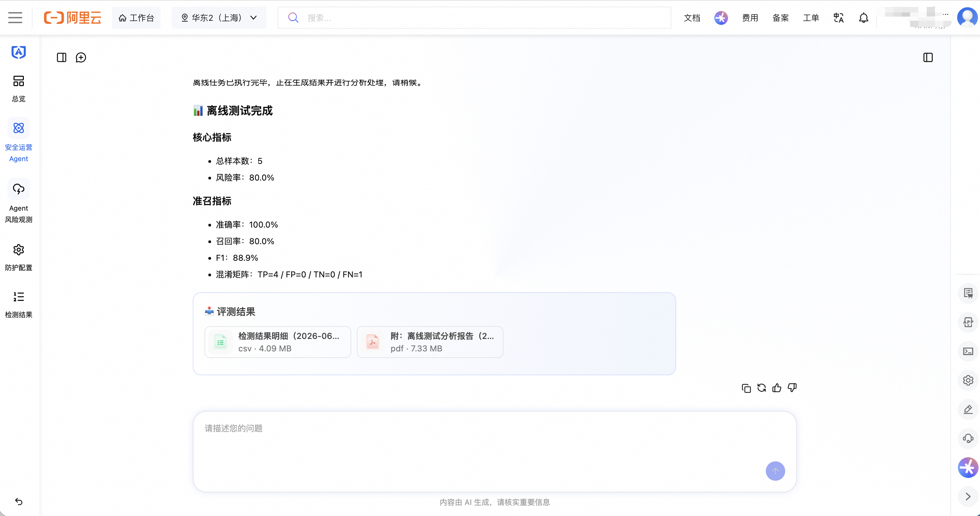
Task: Toggle the right side panel
Action: (928, 57)
